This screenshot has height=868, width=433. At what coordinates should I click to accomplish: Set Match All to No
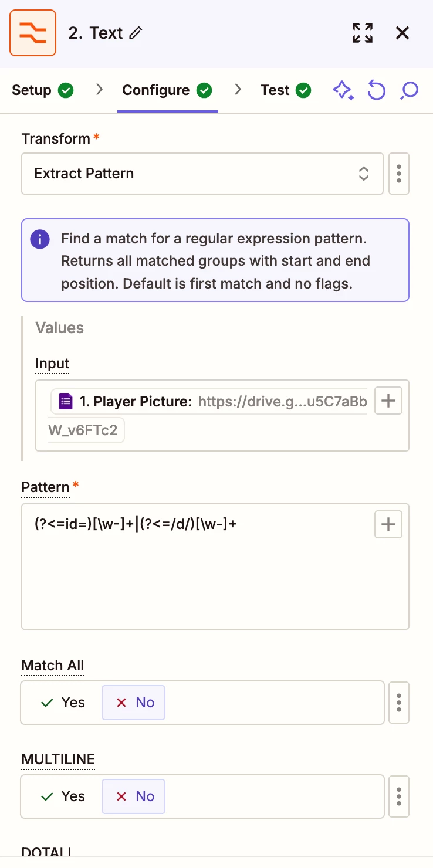(x=134, y=703)
